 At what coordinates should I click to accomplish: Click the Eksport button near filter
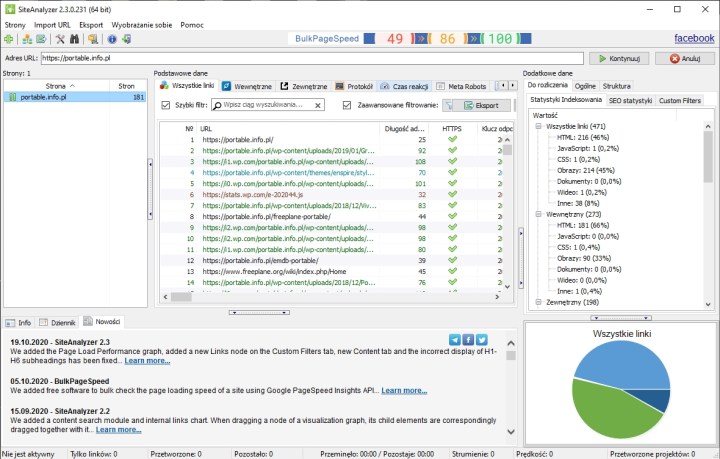click(481, 106)
